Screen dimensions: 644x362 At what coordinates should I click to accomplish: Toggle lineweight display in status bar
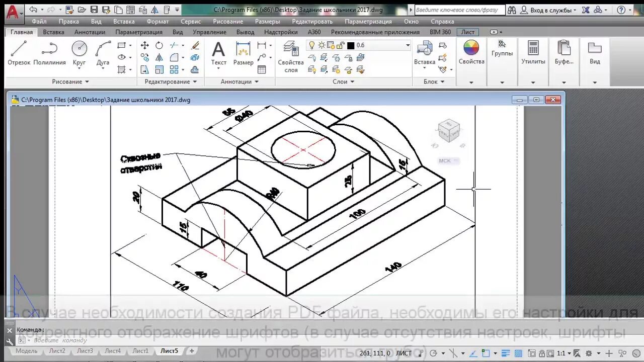(507, 353)
